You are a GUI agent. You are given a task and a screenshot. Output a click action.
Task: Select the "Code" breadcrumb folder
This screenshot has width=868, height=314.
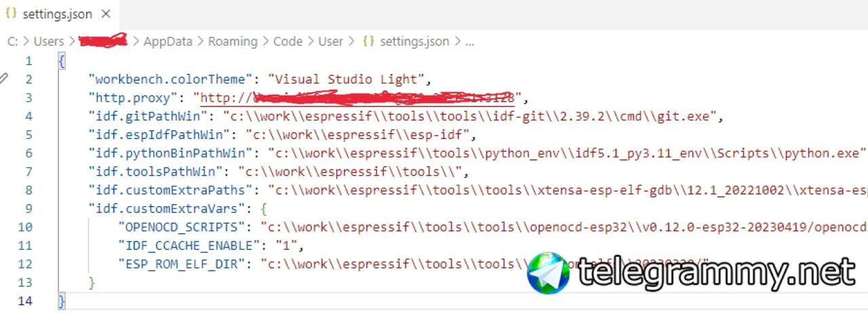[288, 41]
